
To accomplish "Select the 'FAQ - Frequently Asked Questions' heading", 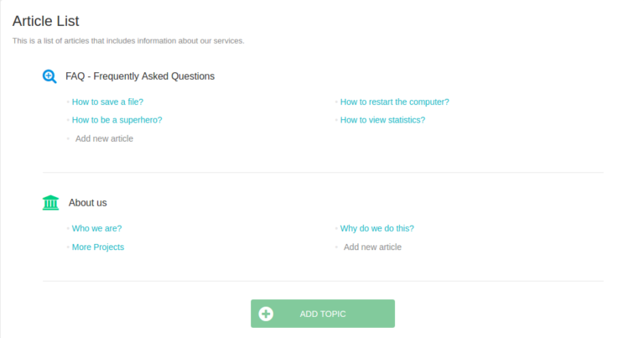I will click(140, 76).
